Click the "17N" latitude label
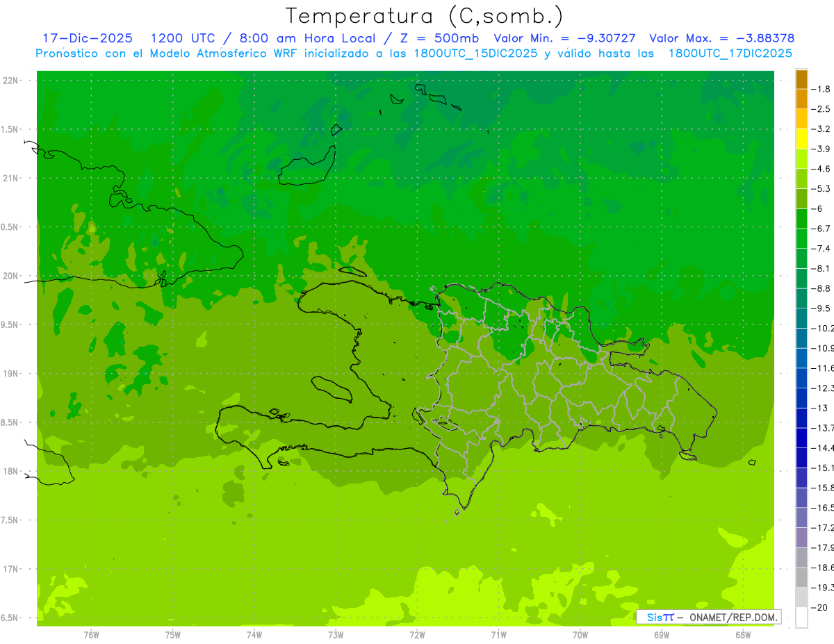The width and height of the screenshot is (834, 644). [12, 569]
